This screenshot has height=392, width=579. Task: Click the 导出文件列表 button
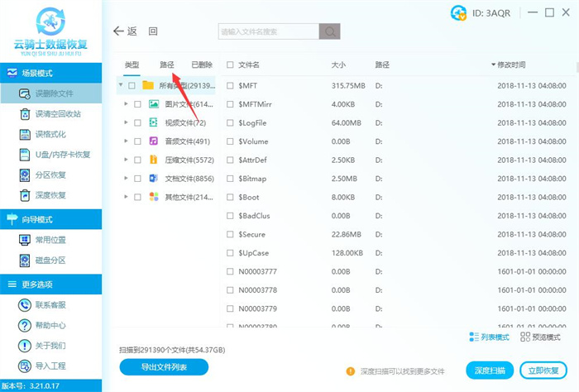164,367
